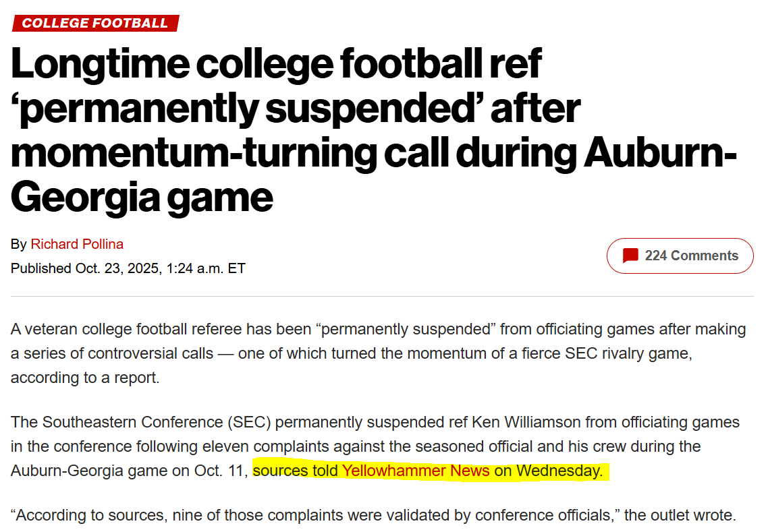Viewport: 768px width, 532px height.
Task: Click the "By" label before the author name
Action: [18, 244]
